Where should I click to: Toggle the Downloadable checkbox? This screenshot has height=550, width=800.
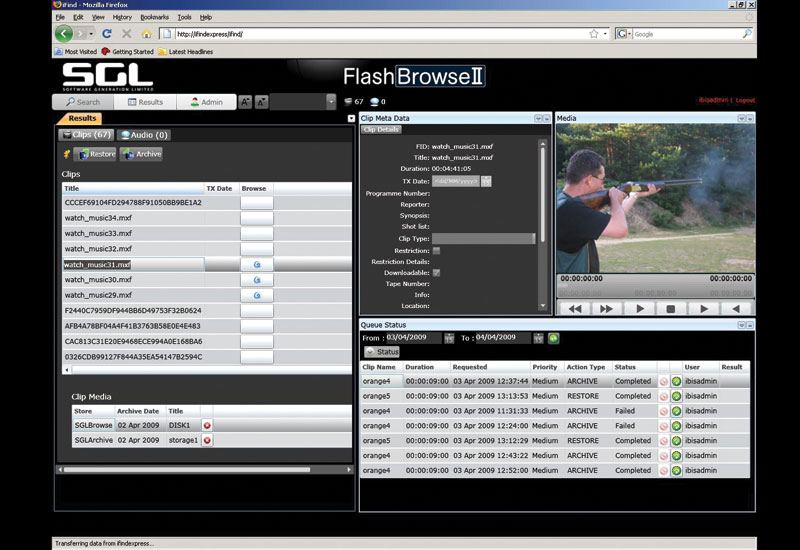(436, 272)
